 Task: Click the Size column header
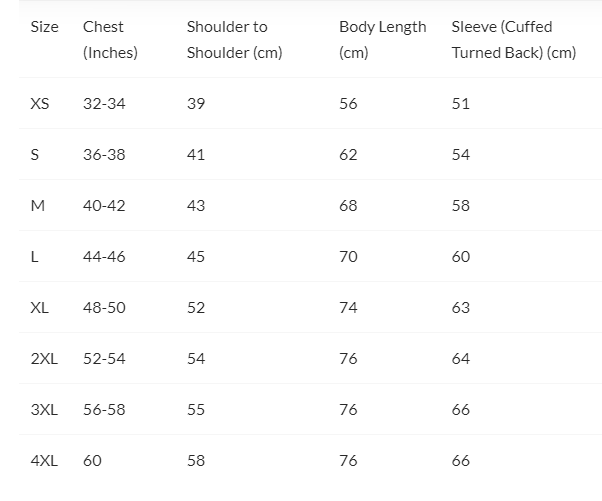pos(45,27)
